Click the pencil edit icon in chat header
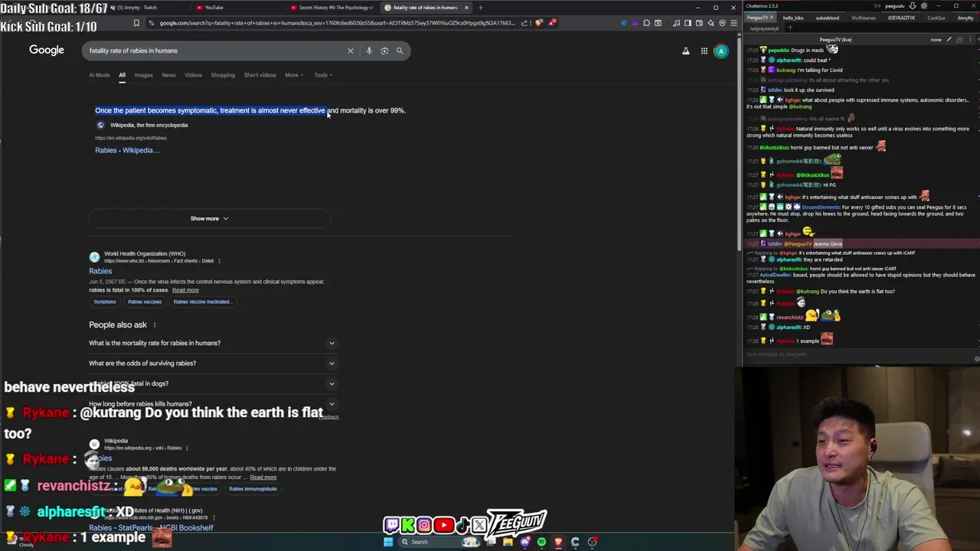Screen dimensions: 980x551 949,39
